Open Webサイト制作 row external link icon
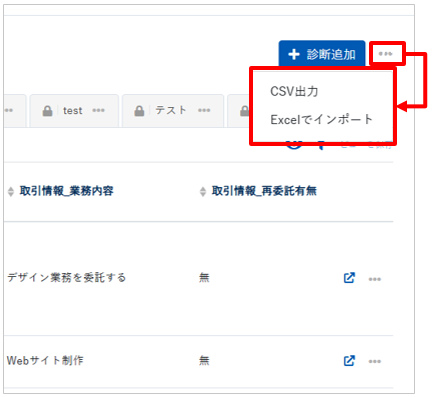Viewport: 432px width, 397px height. [x=349, y=361]
